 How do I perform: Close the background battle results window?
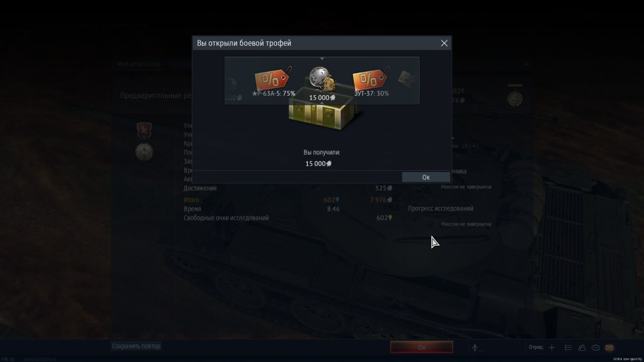pos(526,64)
